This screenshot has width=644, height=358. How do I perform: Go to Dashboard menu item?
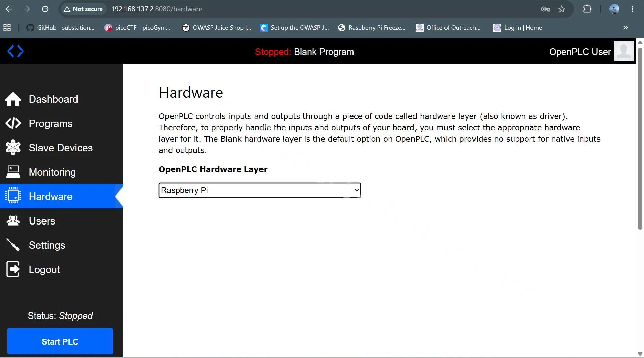click(62, 99)
